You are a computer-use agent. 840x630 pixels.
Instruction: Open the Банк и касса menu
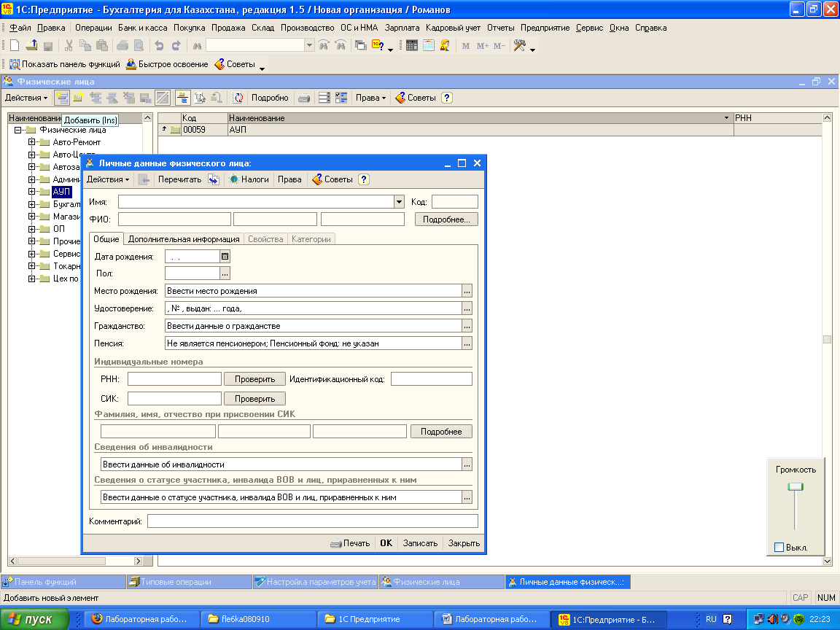142,28
